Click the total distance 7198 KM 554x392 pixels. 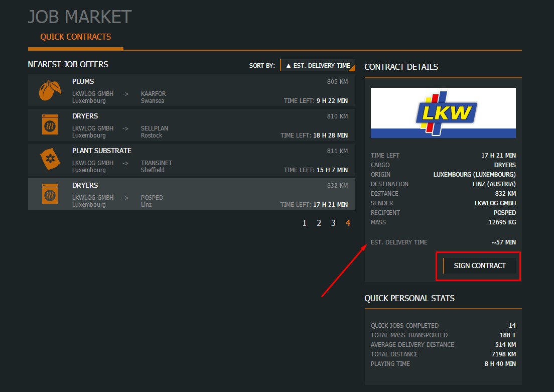503,354
